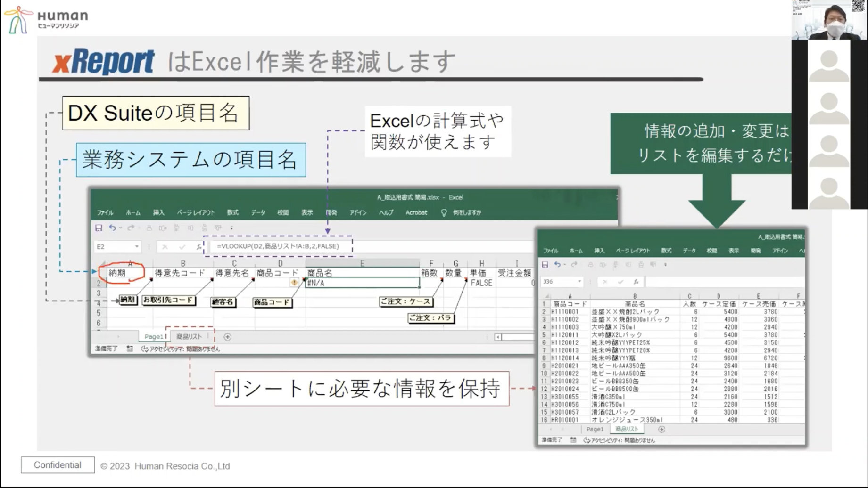Screen dimensions: 868x488
Task: Open Acrobat ribbon tab
Action: [x=416, y=213]
